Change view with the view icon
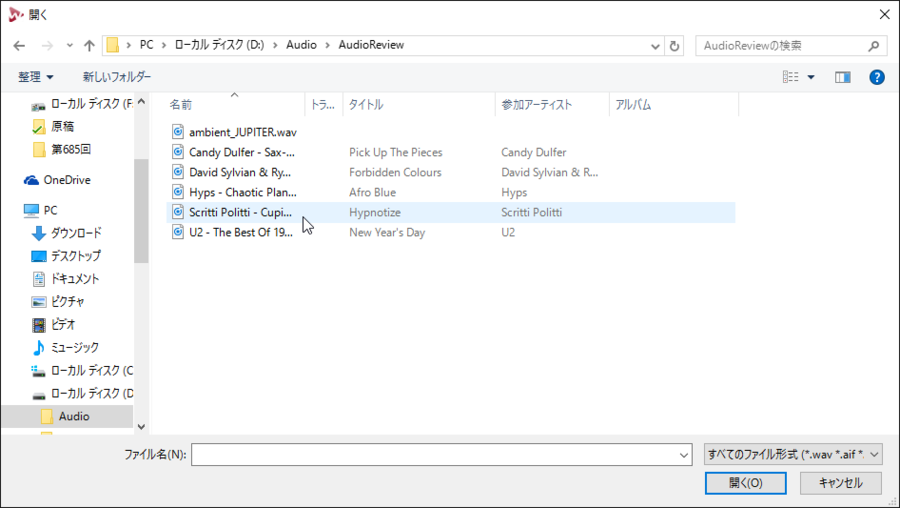Image resolution: width=900 pixels, height=508 pixels. pyautogui.click(x=790, y=76)
